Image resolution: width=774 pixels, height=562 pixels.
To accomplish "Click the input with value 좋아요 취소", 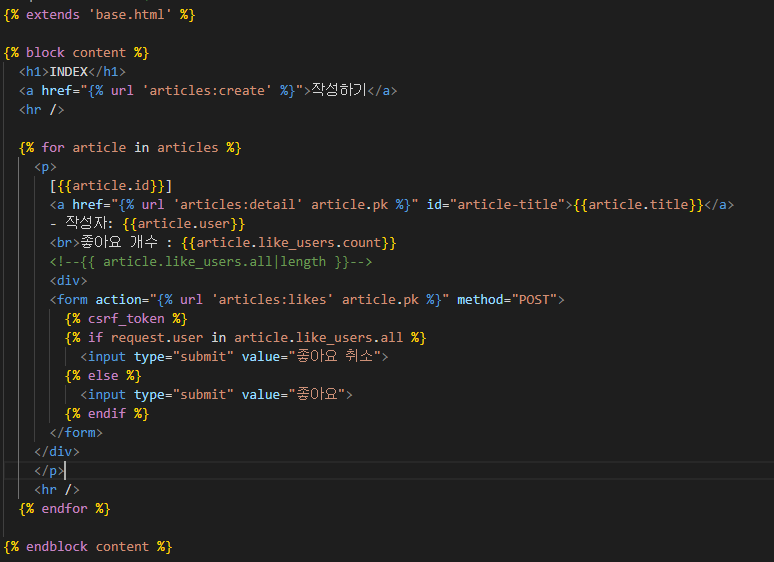I will coord(234,356).
